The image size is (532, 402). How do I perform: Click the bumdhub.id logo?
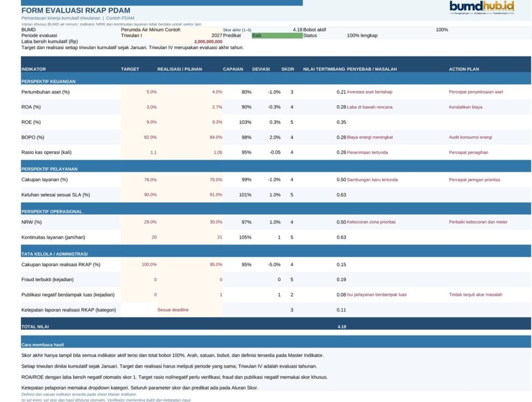pyautogui.click(x=482, y=7)
